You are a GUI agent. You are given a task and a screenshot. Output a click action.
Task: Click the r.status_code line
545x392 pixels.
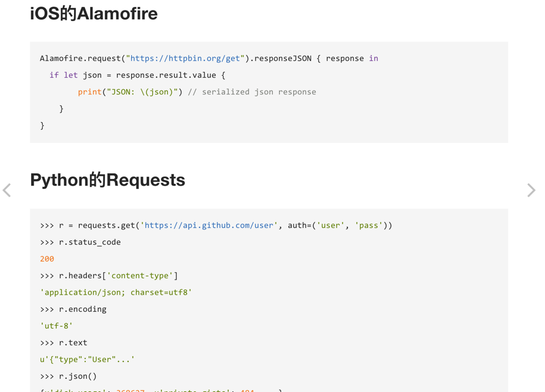tap(81, 242)
